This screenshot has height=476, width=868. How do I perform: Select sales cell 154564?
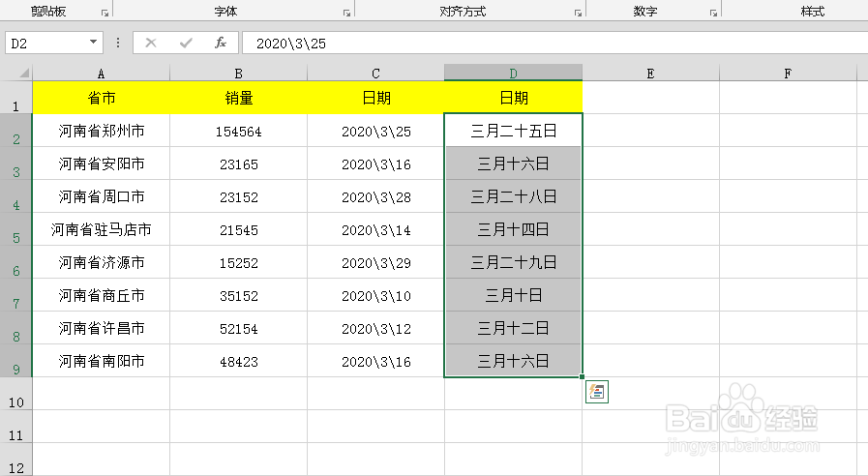pos(238,131)
